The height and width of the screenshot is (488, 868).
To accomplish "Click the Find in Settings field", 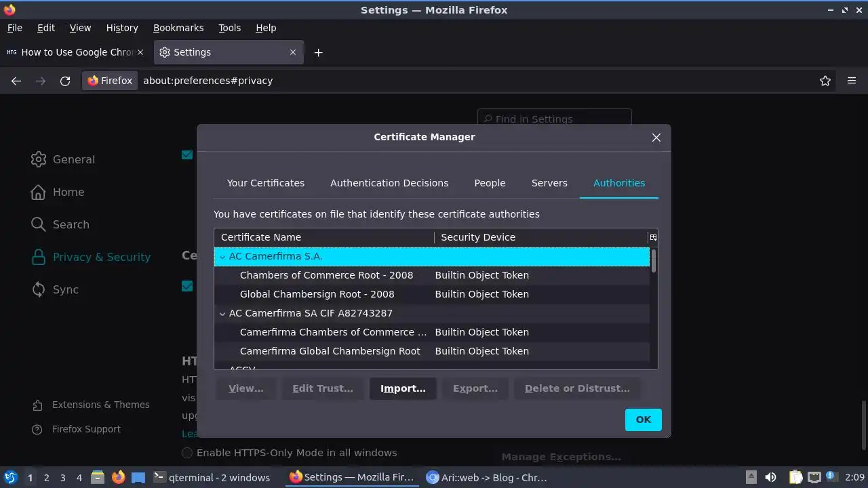I will [x=555, y=119].
